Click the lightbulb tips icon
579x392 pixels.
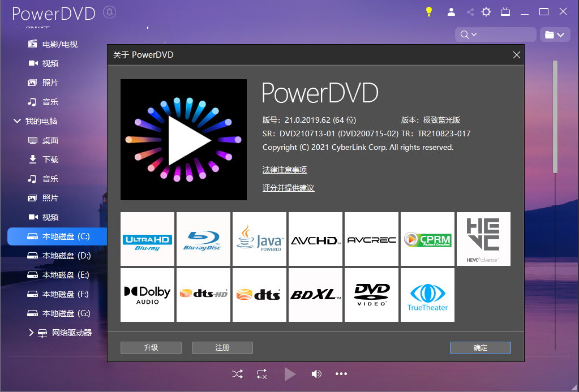[428, 12]
